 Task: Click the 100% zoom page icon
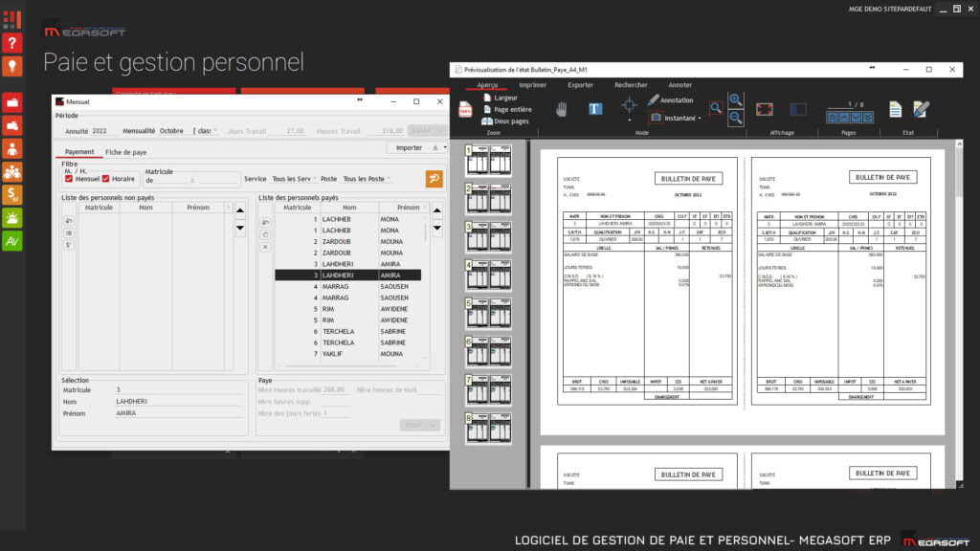[466, 109]
